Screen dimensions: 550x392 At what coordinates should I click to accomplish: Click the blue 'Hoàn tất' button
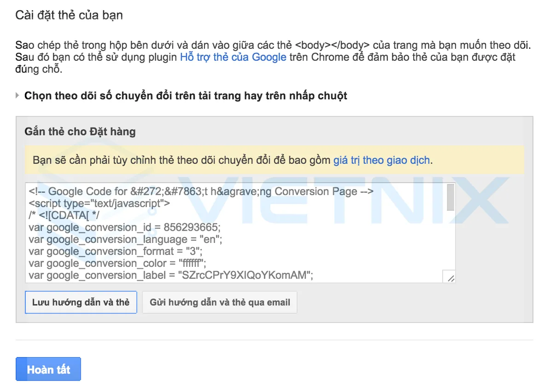coord(48,369)
